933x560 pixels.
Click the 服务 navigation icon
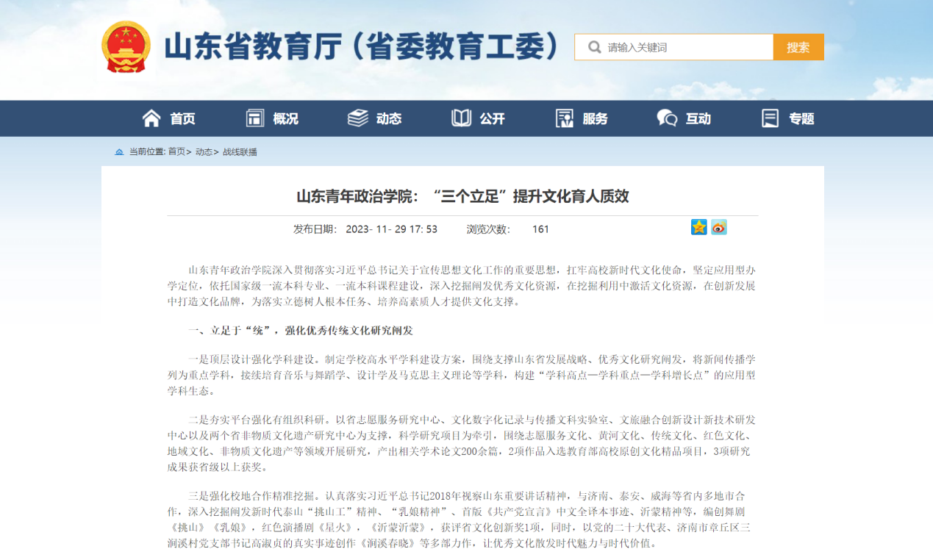click(565, 118)
